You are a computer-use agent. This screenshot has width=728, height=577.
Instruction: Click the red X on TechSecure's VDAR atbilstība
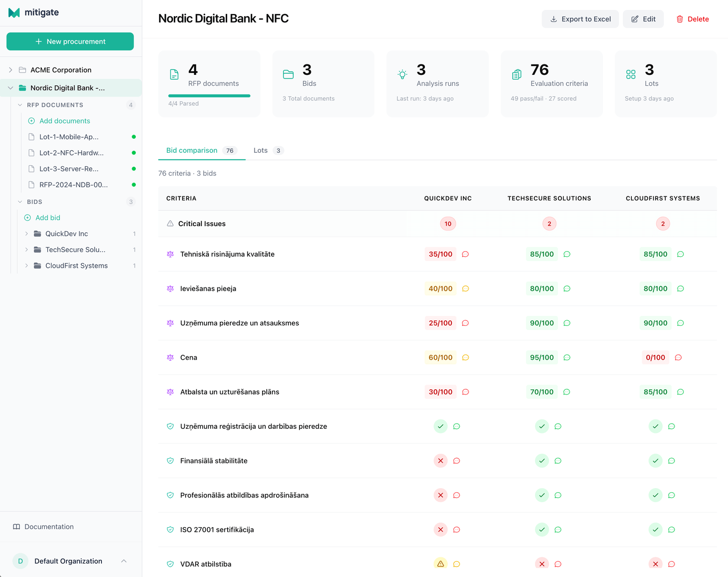coord(541,563)
